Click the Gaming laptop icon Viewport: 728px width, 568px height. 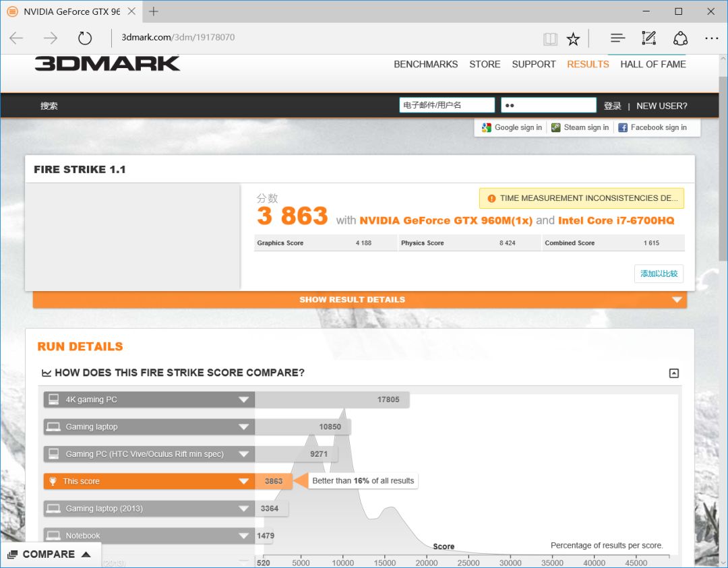(x=54, y=427)
